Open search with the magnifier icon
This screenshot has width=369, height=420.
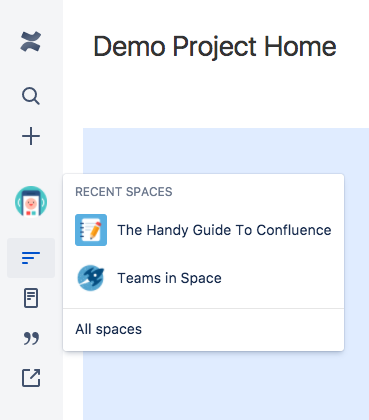[31, 96]
